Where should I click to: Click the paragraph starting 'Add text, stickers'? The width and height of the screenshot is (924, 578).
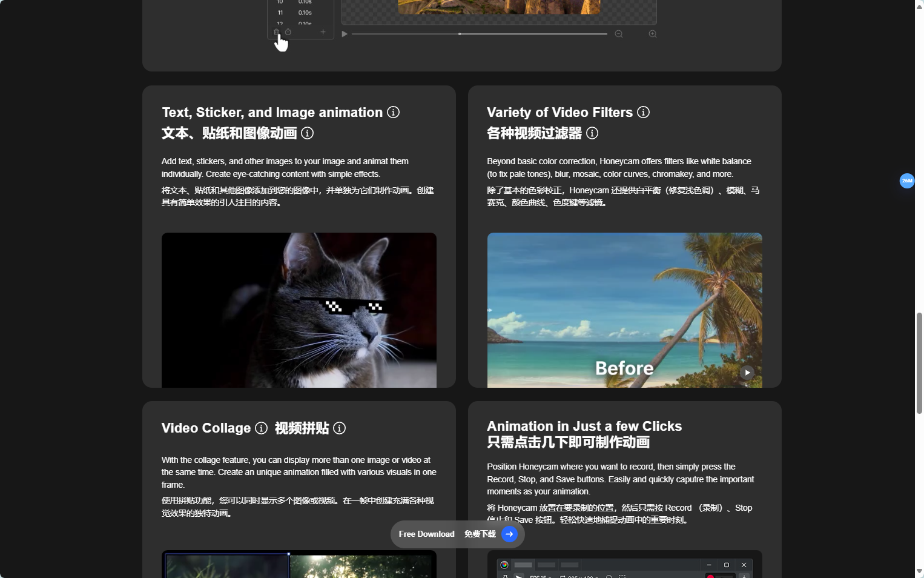click(x=285, y=168)
